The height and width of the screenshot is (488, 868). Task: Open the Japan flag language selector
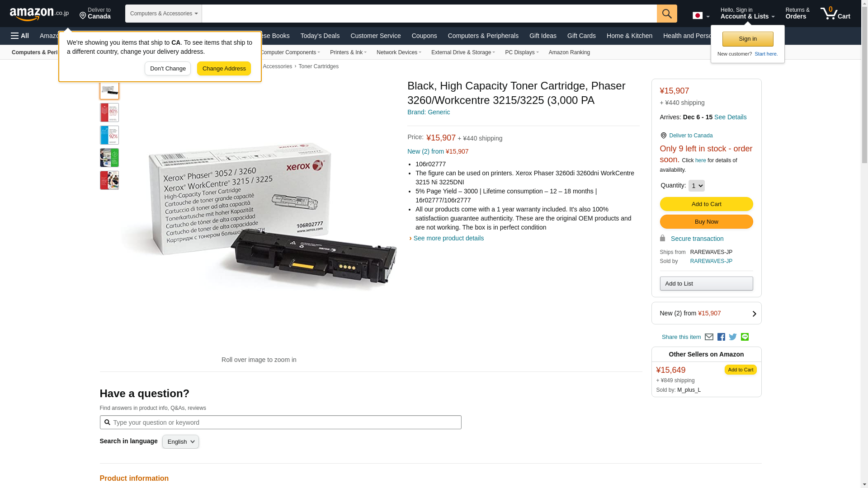(701, 16)
